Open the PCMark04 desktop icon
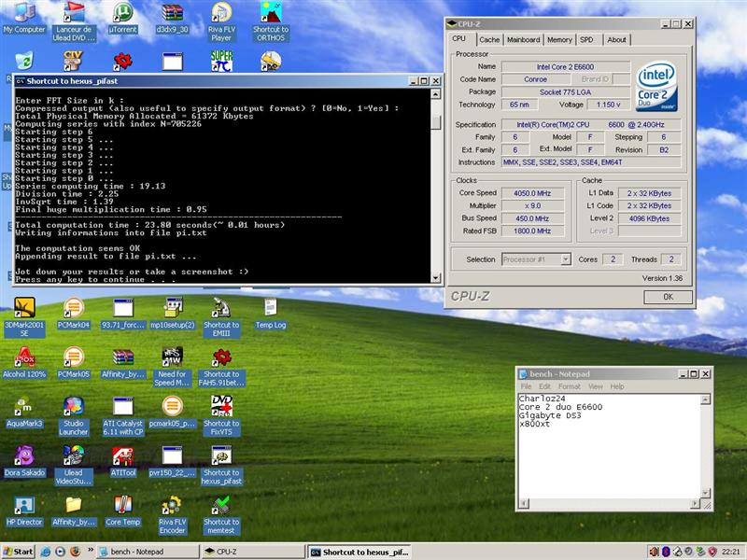This screenshot has width=747, height=560. point(74,313)
